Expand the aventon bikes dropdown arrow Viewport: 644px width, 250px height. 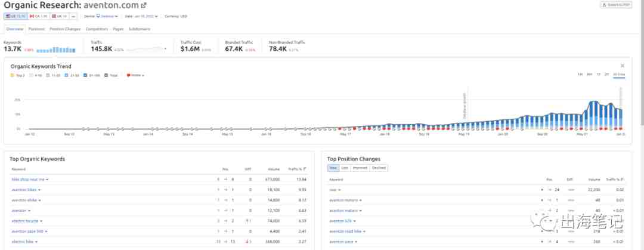[x=39, y=190]
